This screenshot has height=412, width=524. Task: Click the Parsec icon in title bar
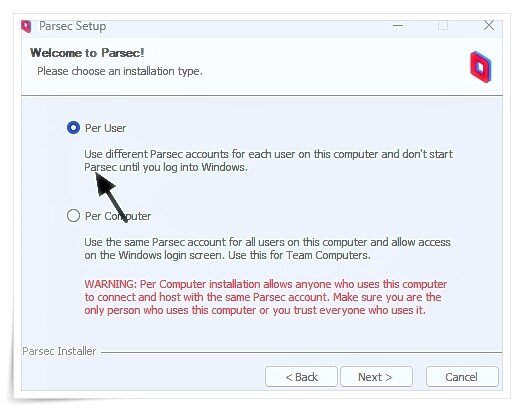click(x=26, y=26)
